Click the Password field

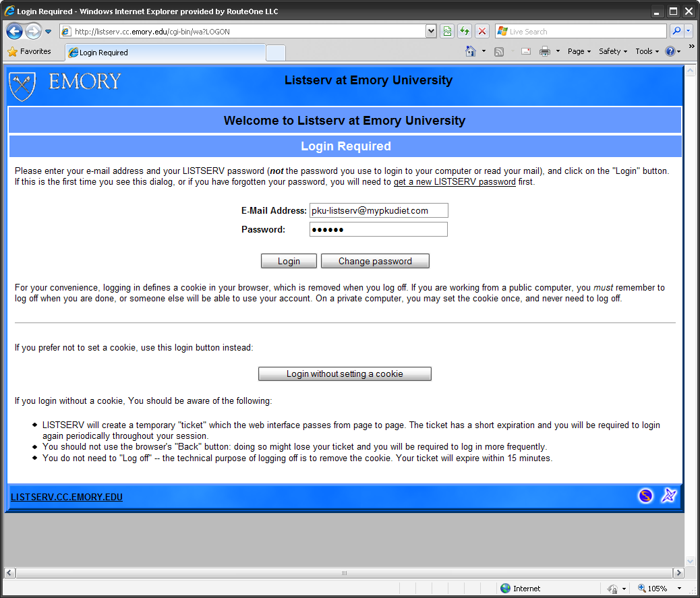(x=378, y=229)
